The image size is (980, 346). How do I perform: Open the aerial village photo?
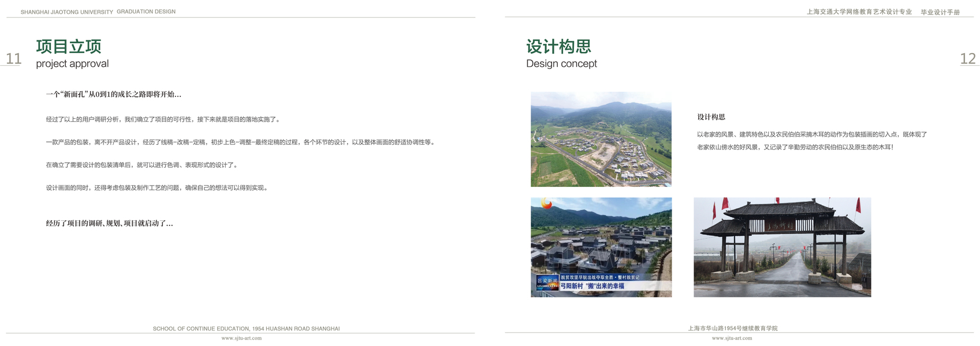[x=601, y=139]
